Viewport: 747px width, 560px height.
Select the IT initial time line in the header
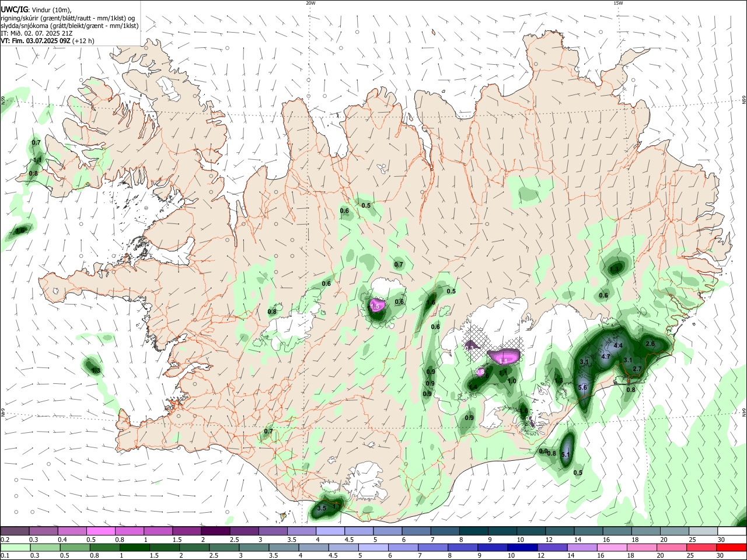tap(37, 33)
